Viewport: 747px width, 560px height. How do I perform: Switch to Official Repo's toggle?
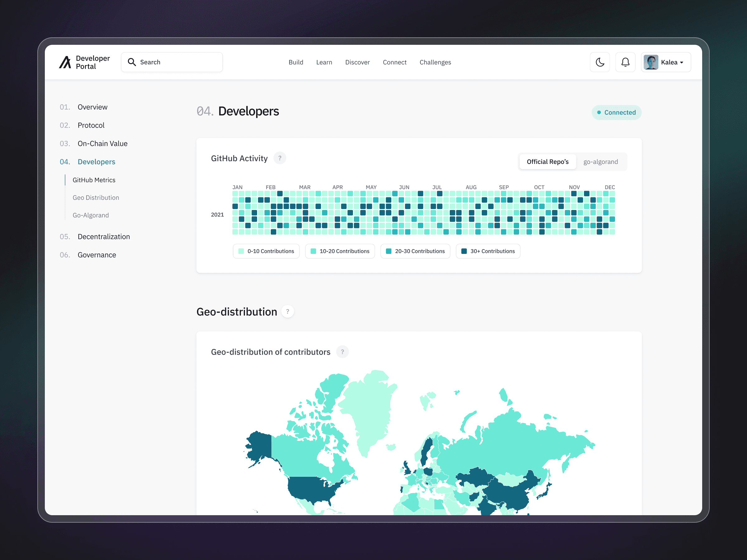click(547, 162)
